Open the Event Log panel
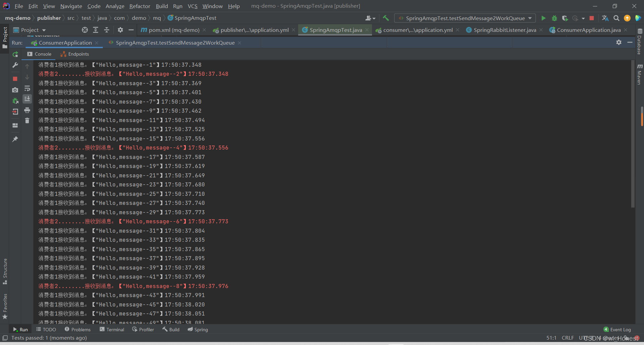Screen dimensions: 644x345 pyautogui.click(x=617, y=330)
